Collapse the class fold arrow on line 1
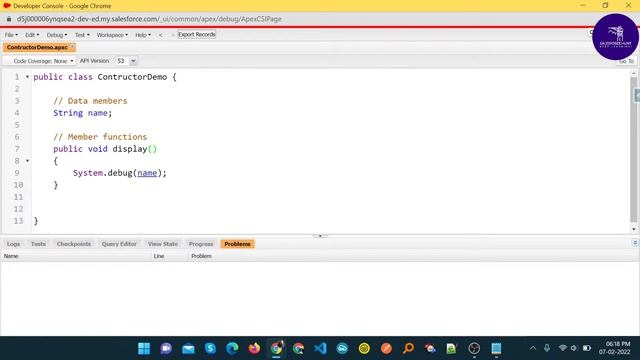The image size is (640, 360). point(27,77)
